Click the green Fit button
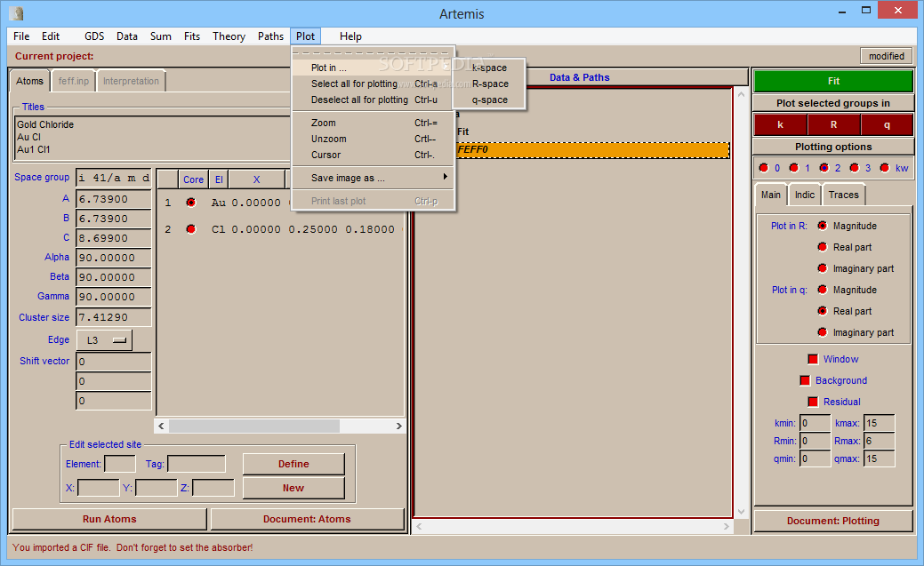This screenshot has width=924, height=566. pyautogui.click(x=833, y=81)
